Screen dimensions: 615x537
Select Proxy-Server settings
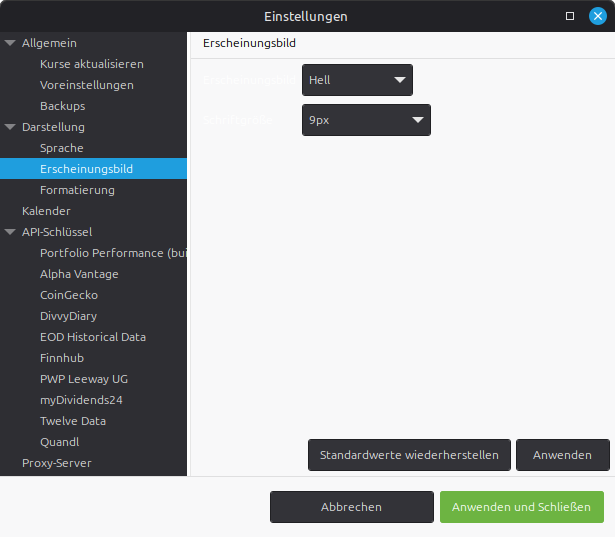point(56,463)
